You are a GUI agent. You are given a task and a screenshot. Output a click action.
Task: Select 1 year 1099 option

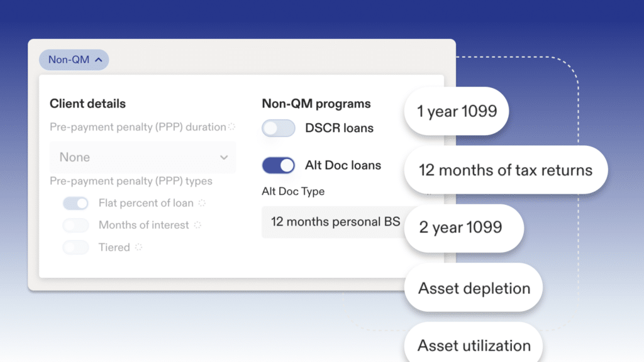457,111
